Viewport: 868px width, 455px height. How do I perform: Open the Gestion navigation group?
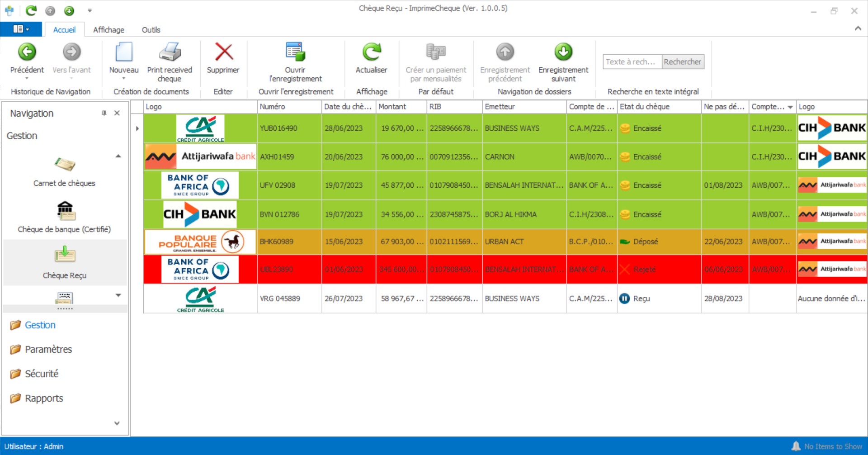click(x=40, y=325)
